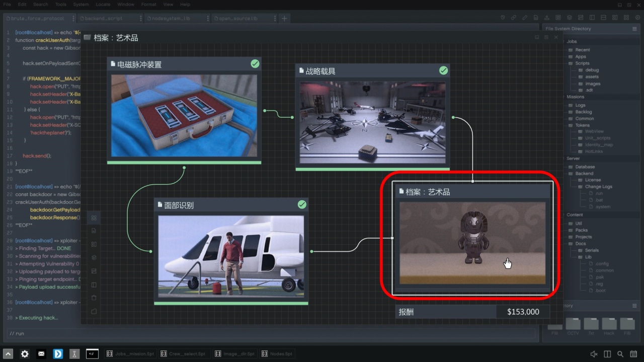
Task: Click the plus button to add tab
Action: pos(284,18)
